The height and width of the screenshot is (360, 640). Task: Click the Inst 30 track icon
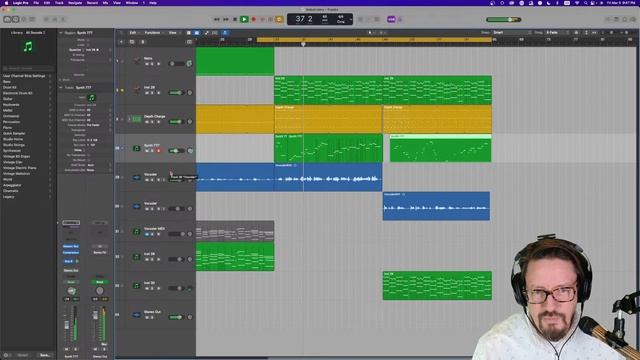click(136, 286)
